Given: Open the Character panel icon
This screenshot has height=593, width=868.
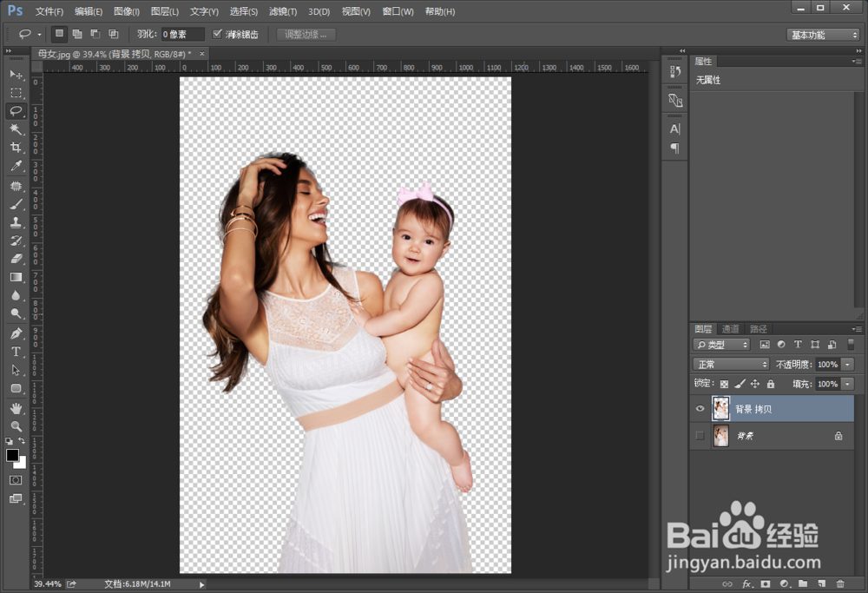Looking at the screenshot, I should click(674, 129).
